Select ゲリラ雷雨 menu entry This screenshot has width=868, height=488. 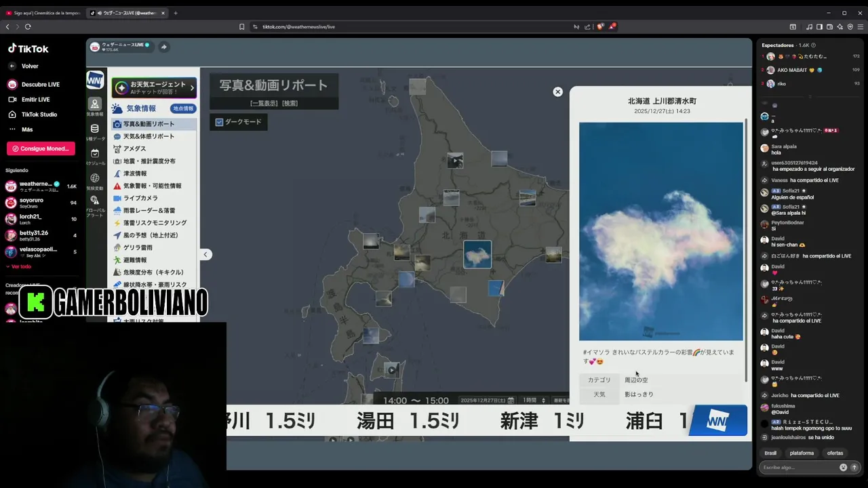pyautogui.click(x=154, y=247)
